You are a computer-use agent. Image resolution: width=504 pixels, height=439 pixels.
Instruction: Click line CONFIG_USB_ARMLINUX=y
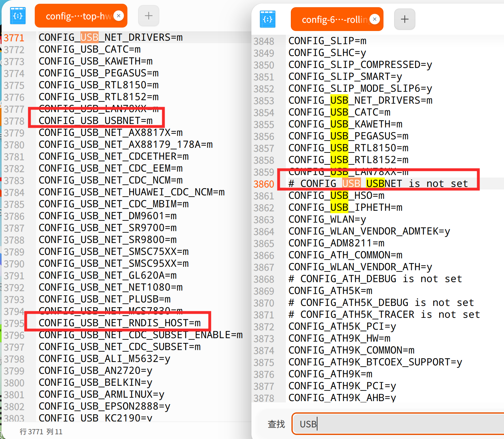(101, 394)
